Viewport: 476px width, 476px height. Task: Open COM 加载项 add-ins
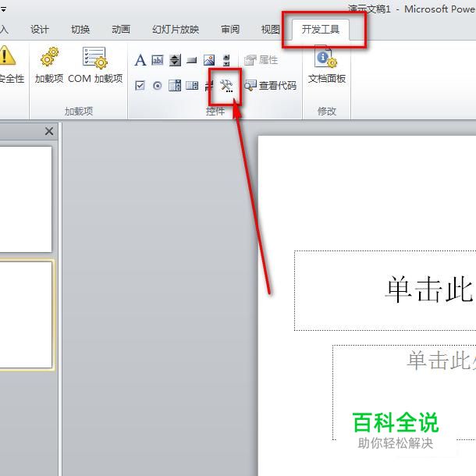(95, 65)
